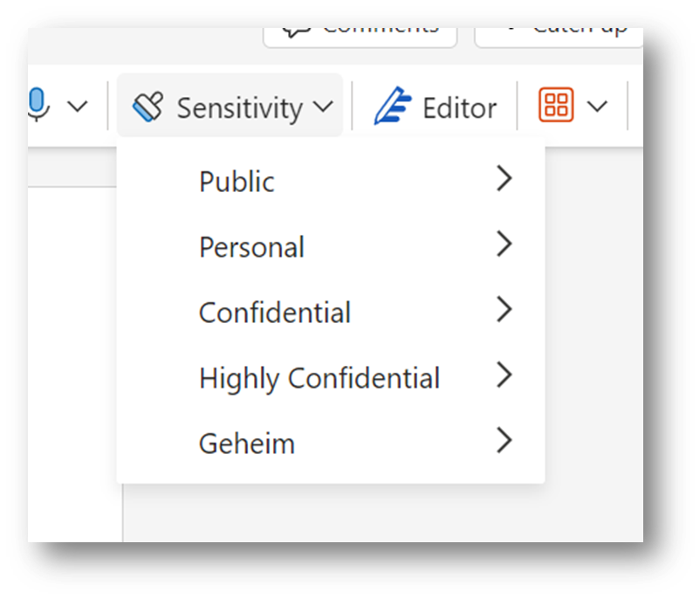
Task: Pick the Highly Confidential label
Action: click(x=319, y=378)
